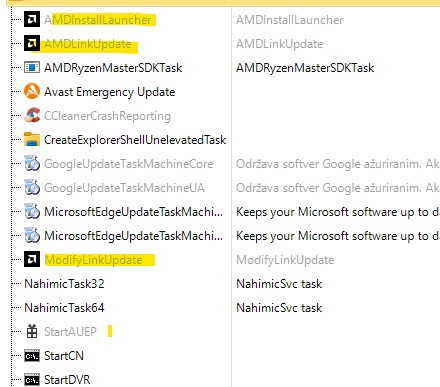
Task: Click the orange Avast Emergency Update icon
Action: click(32, 92)
